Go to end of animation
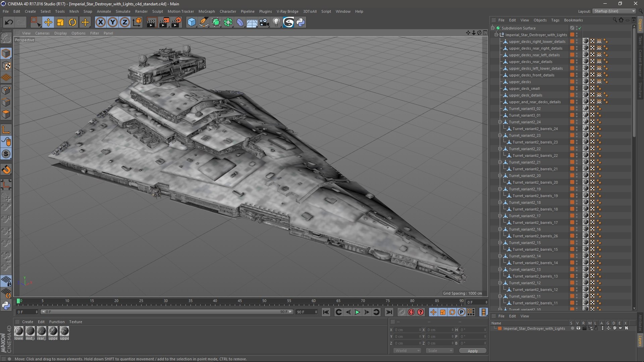644x362 pixels. [389, 312]
